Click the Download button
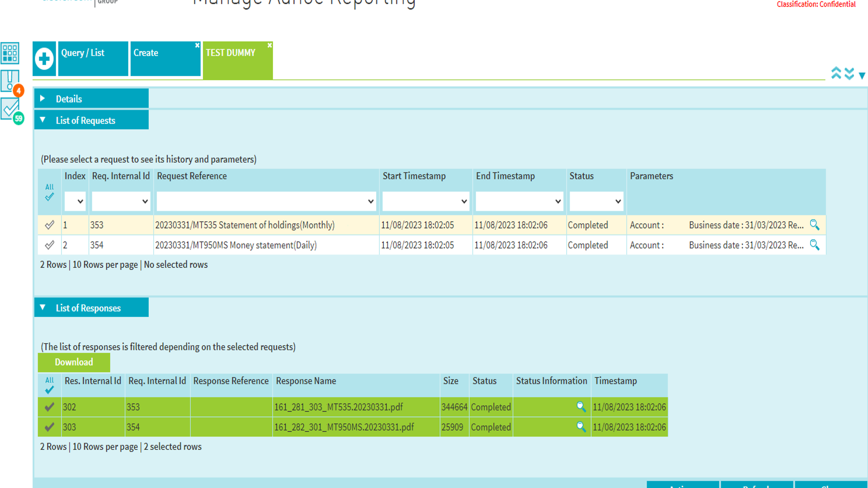This screenshot has height=488, width=868. [x=74, y=362]
